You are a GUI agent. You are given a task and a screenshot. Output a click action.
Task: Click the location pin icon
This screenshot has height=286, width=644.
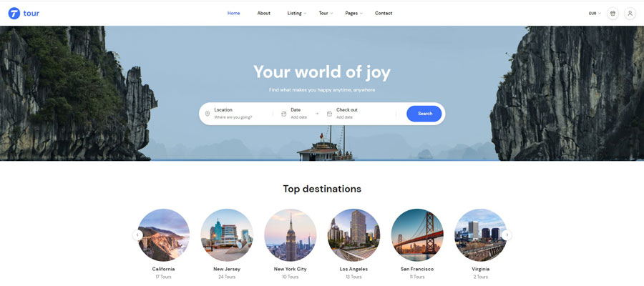point(207,114)
